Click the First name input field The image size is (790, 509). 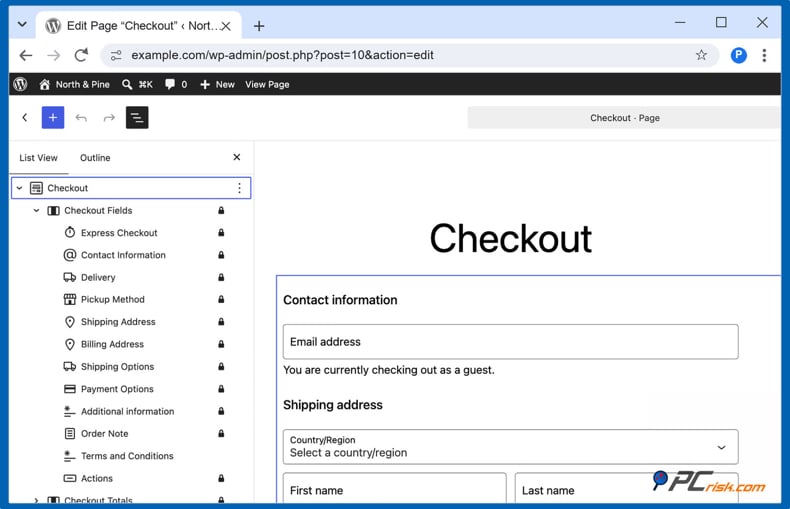(394, 489)
